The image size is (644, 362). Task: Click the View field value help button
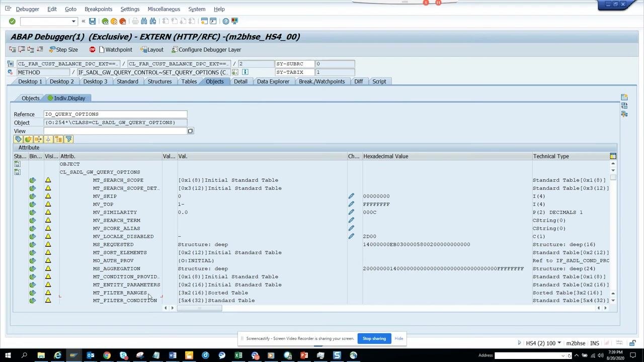pos(190,131)
